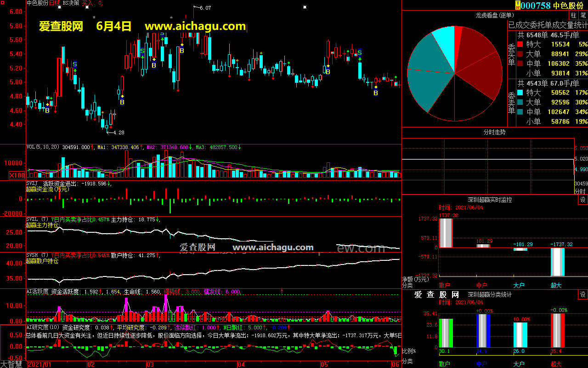Click the B buy marker near price 4.28 low
The image size is (588, 368).
pos(122,102)
